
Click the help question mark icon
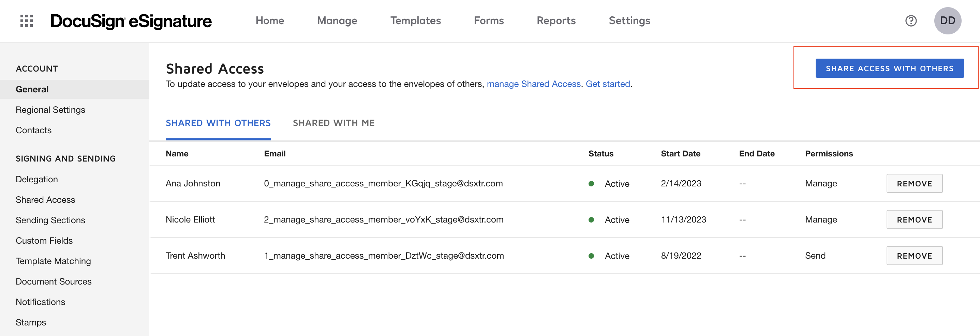[x=910, y=21]
